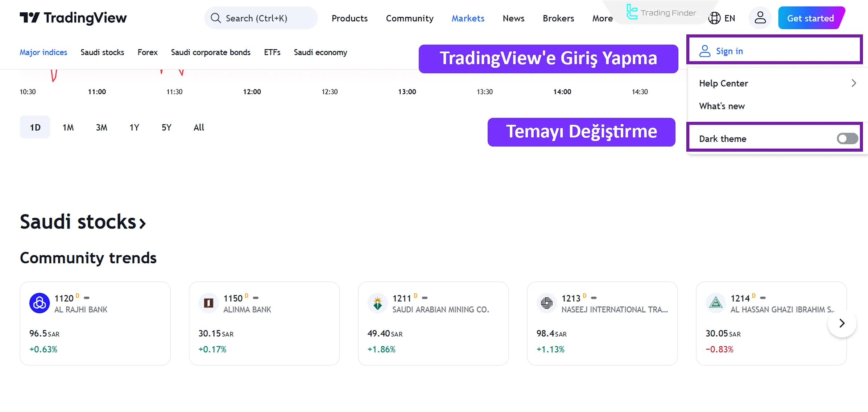Click the TradingView logo
Screen dimensions: 868x412
tap(73, 18)
